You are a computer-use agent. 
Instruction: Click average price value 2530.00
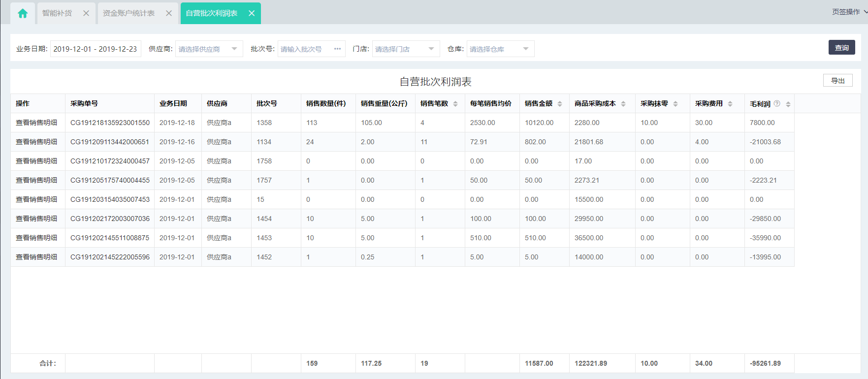[482, 123]
